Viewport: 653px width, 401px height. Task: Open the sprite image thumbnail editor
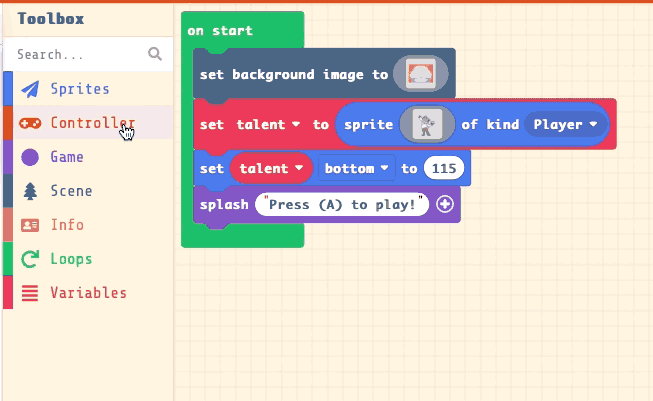[426, 124]
